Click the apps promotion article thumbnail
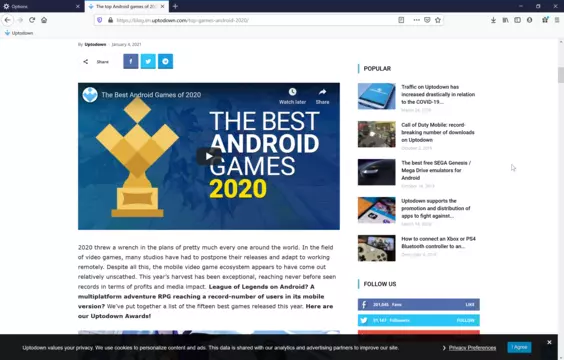 377,210
